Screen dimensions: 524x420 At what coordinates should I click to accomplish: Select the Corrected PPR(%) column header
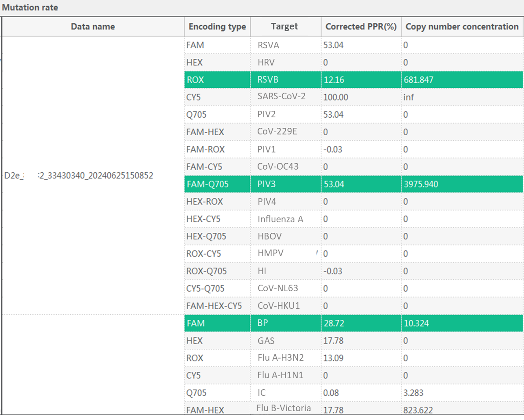click(x=361, y=27)
